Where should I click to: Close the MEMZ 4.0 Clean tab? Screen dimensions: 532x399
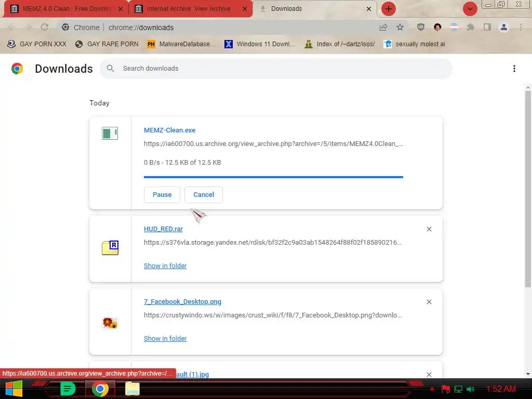tap(121, 9)
